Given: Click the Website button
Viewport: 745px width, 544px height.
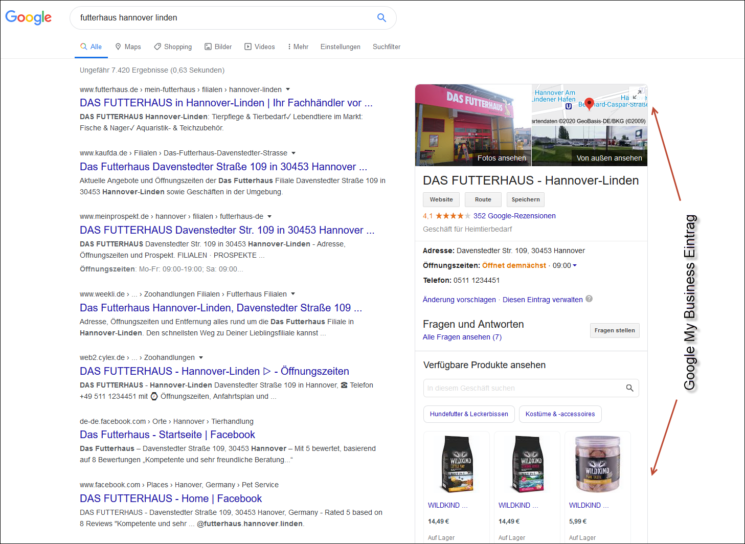Looking at the screenshot, I should [441, 200].
